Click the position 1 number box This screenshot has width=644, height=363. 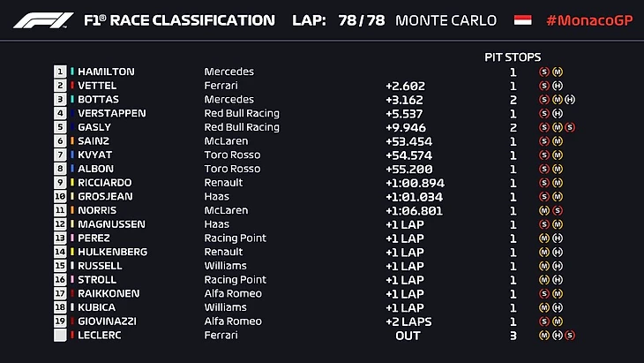(x=60, y=72)
